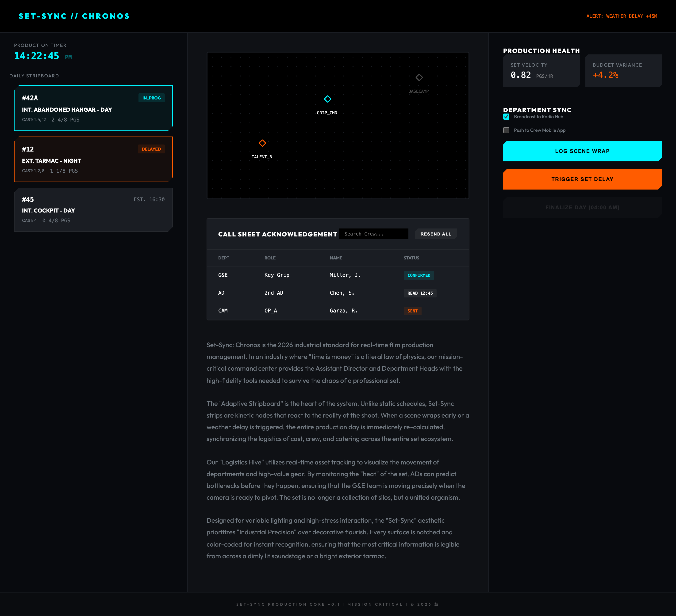
Task: Click the BASECAMP diamond marker
Action: pyautogui.click(x=419, y=77)
